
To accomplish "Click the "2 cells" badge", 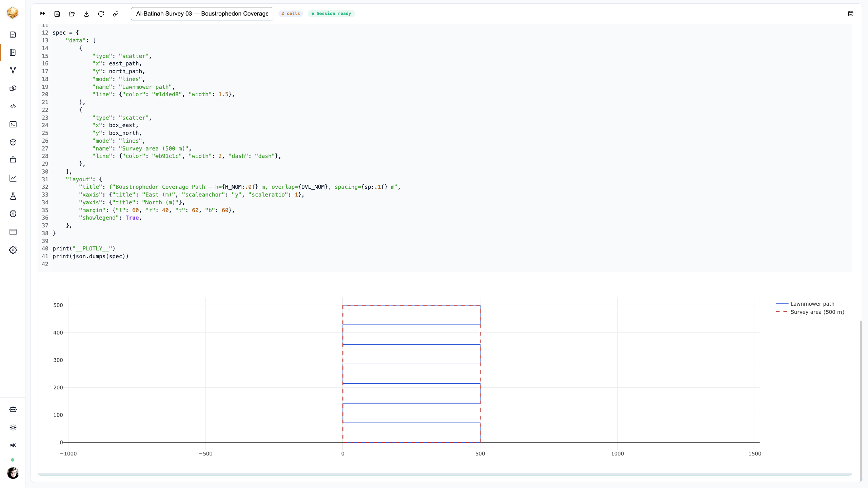I will [291, 14].
